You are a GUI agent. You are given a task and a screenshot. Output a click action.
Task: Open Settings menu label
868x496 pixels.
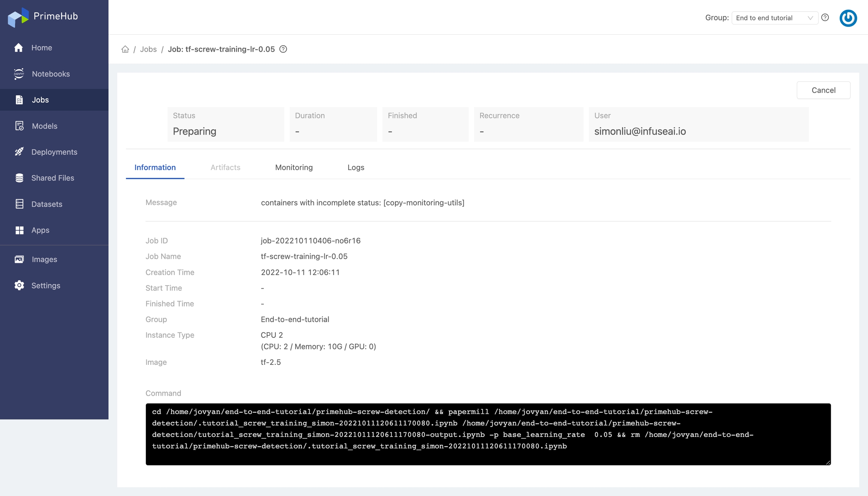pyautogui.click(x=46, y=285)
